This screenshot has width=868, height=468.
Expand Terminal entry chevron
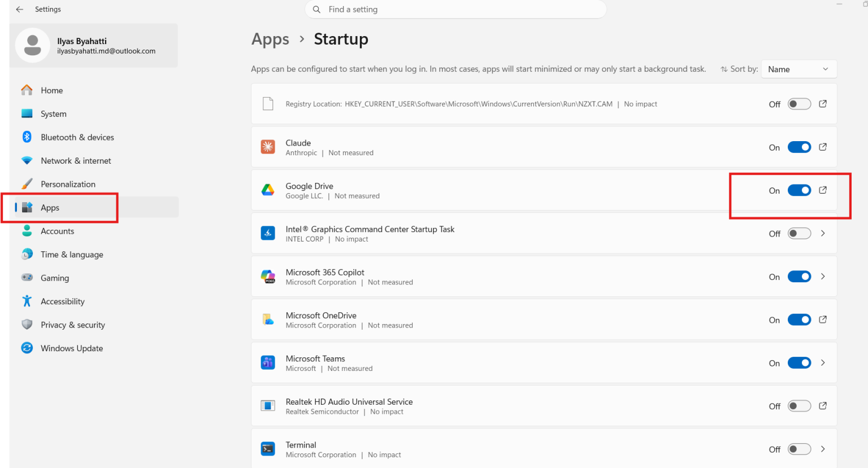coord(823,449)
